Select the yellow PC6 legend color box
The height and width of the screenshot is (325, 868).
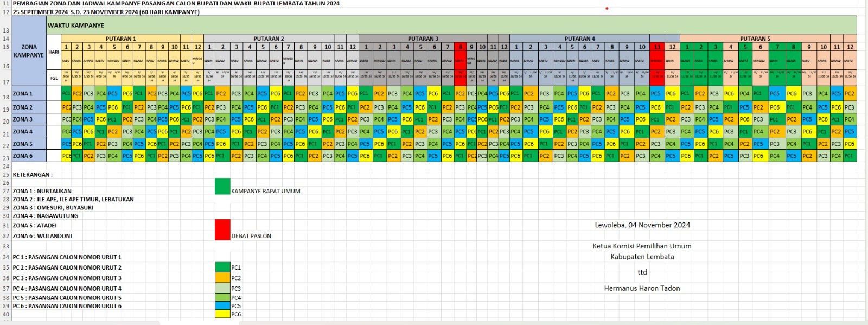222,314
